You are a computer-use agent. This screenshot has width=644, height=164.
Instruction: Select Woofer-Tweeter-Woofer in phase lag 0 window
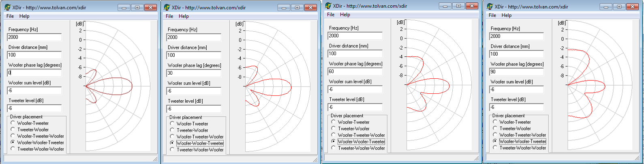(x=37, y=136)
